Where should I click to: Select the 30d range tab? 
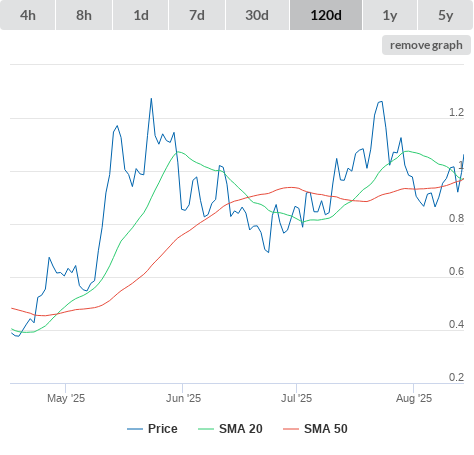click(257, 15)
